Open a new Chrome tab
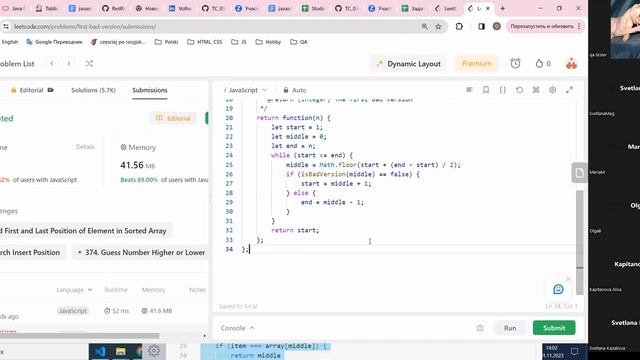This screenshot has height=360, width=640. [x=502, y=8]
